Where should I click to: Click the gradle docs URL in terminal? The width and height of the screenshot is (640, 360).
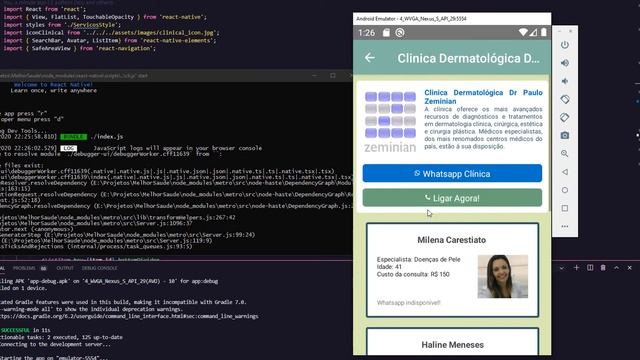pos(129,316)
